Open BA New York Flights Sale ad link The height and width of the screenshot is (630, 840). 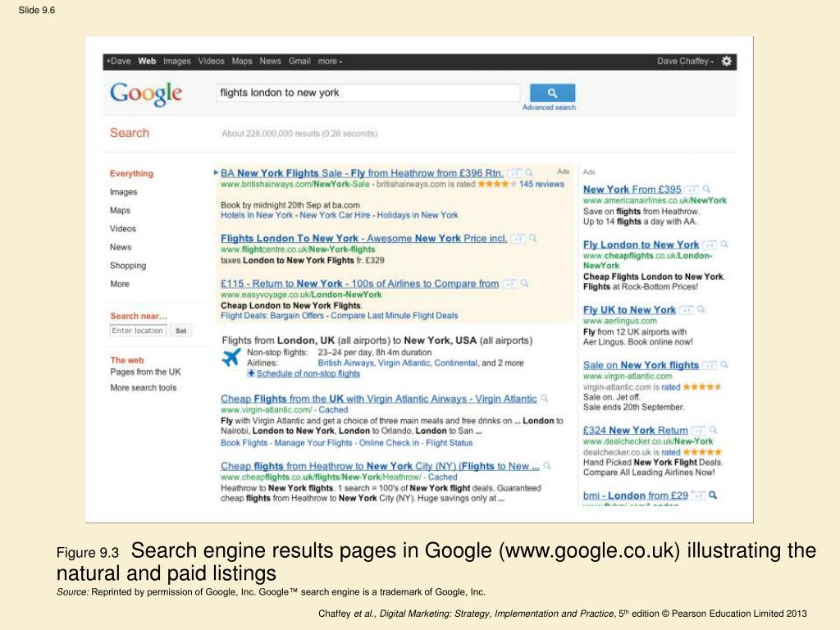(x=362, y=173)
